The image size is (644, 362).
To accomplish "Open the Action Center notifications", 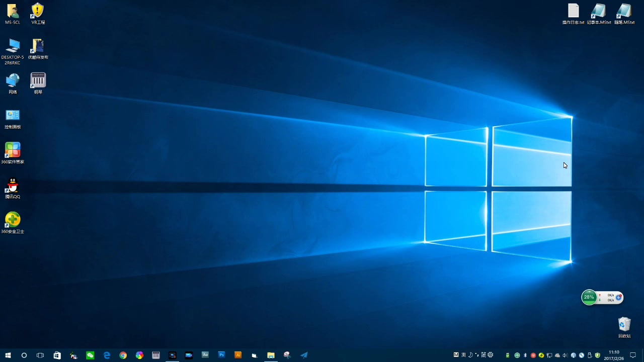I will pos(633,355).
